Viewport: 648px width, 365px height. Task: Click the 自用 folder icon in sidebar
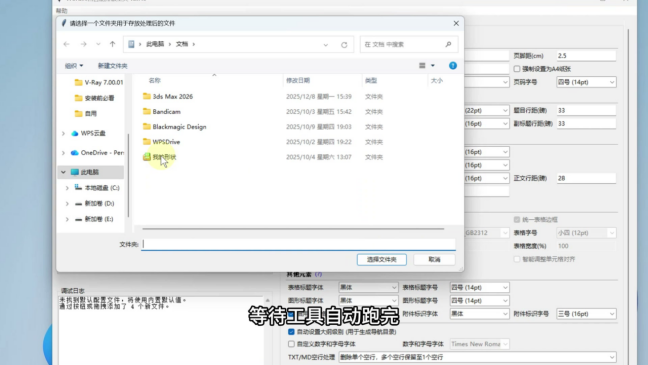coord(79,113)
